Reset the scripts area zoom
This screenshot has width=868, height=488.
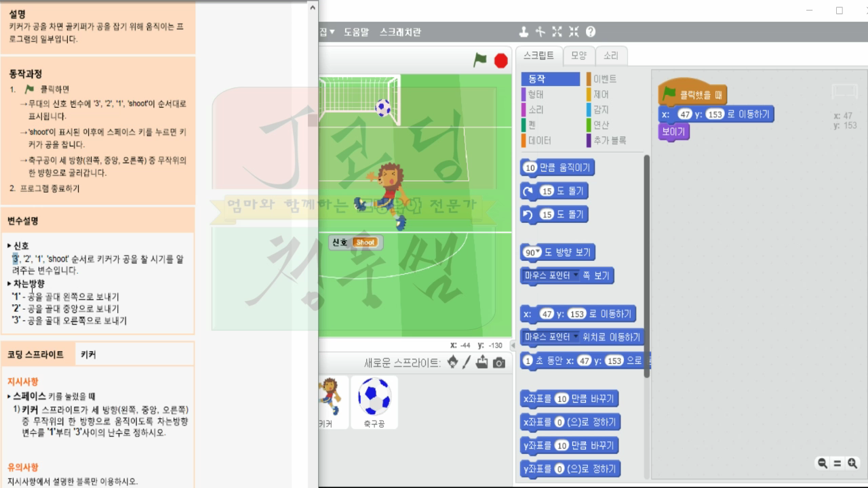837,464
